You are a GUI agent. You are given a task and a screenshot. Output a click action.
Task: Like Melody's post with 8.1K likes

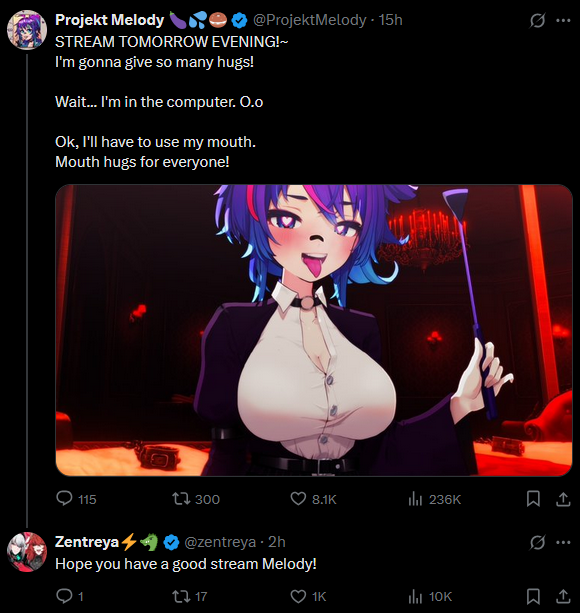coord(313,499)
